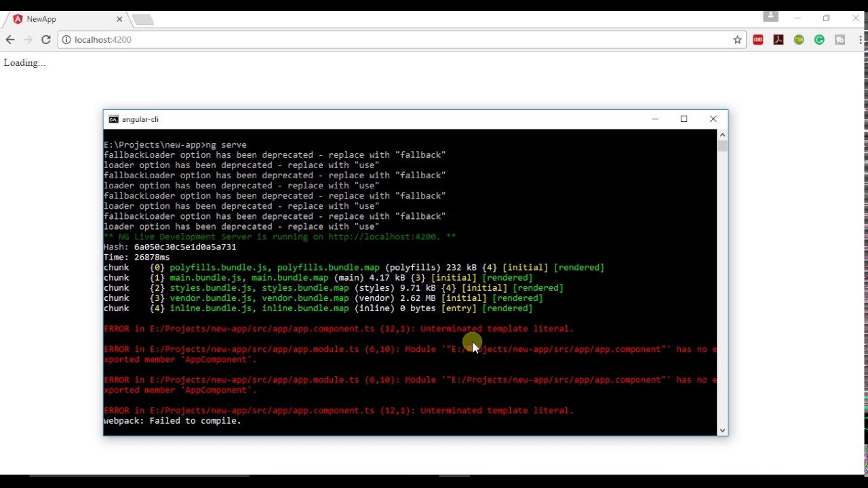
Task: Click console scrollbar down arrow
Action: pyautogui.click(x=722, y=430)
